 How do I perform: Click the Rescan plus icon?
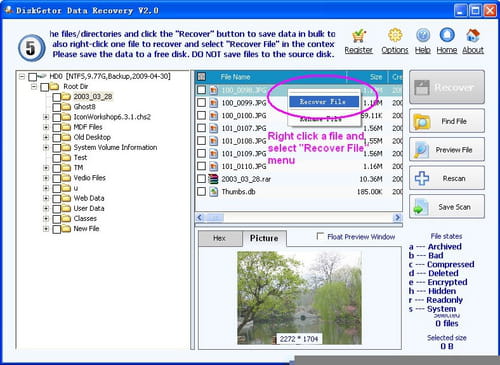pyautogui.click(x=422, y=178)
